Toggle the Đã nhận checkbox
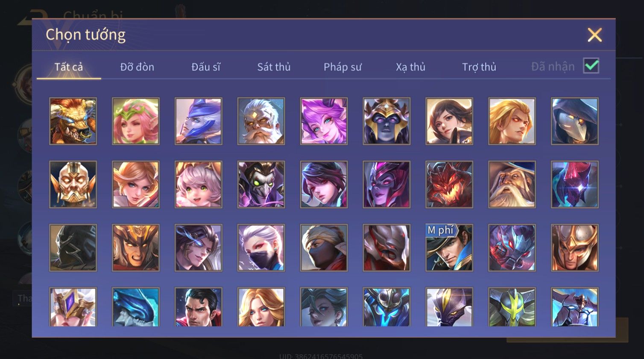This screenshot has width=644, height=359. tap(591, 66)
